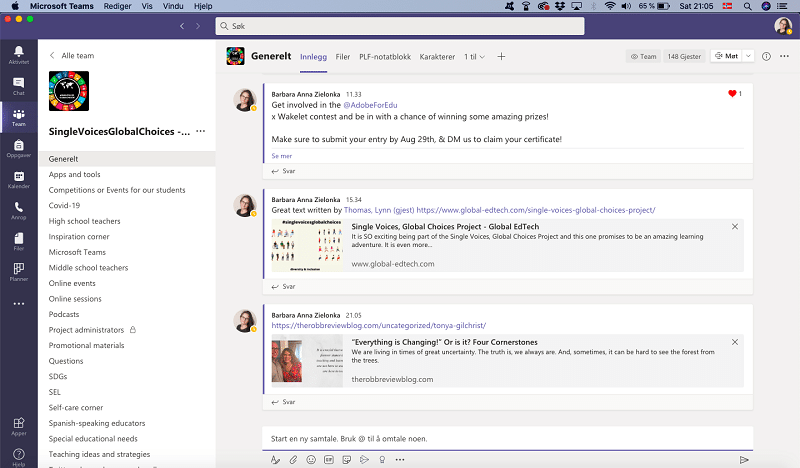Close the therobbreviewblog link preview card

coord(735,341)
